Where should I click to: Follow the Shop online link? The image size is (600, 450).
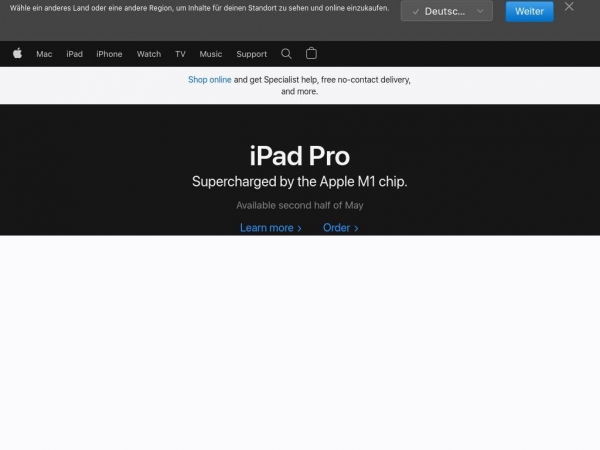click(x=209, y=80)
